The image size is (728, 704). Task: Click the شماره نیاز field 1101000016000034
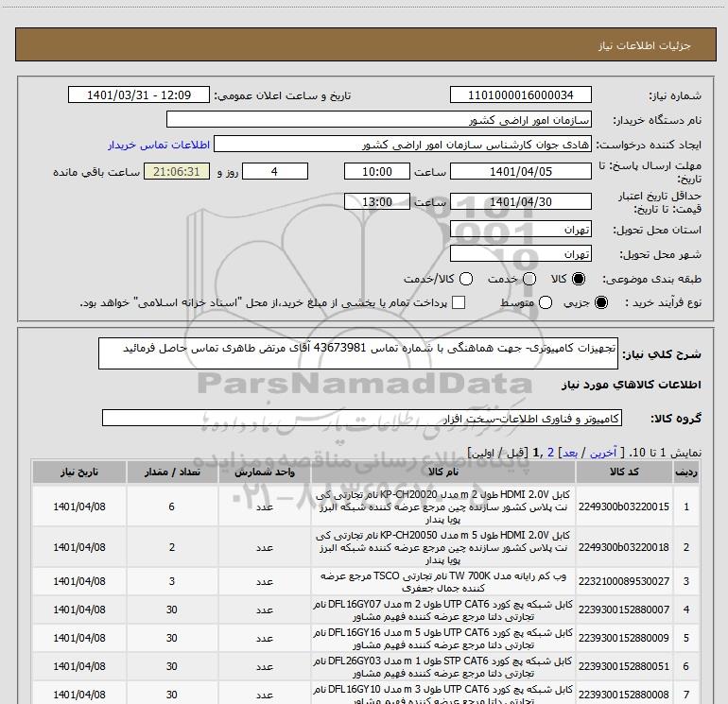pos(520,94)
